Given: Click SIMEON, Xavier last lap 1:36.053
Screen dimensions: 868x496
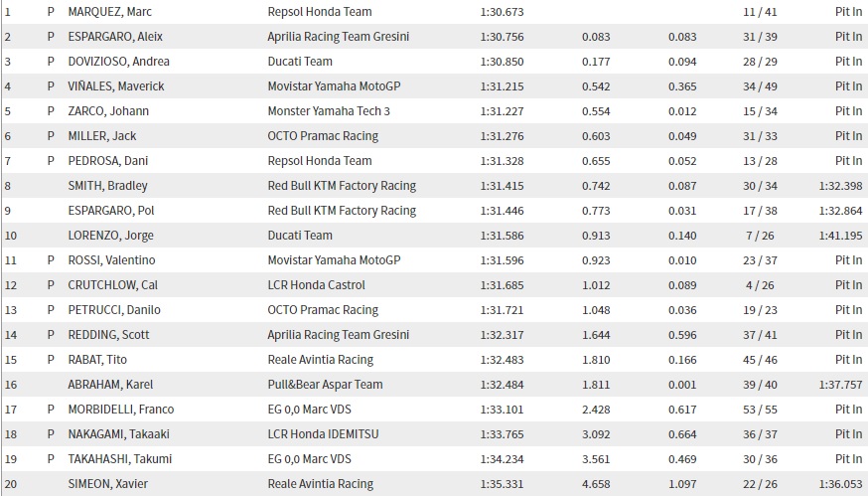Looking at the screenshot, I should coord(840,484).
